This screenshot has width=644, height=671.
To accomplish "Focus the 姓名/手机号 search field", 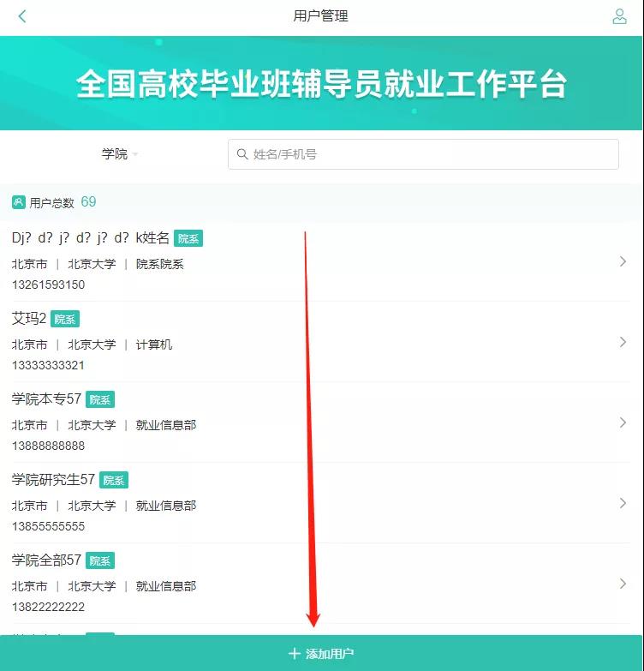I will (423, 154).
